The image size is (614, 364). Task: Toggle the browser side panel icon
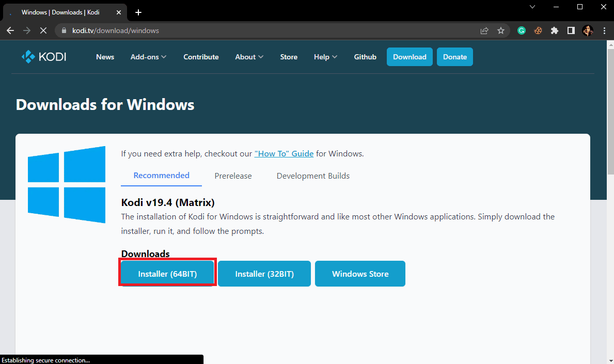coord(571,30)
